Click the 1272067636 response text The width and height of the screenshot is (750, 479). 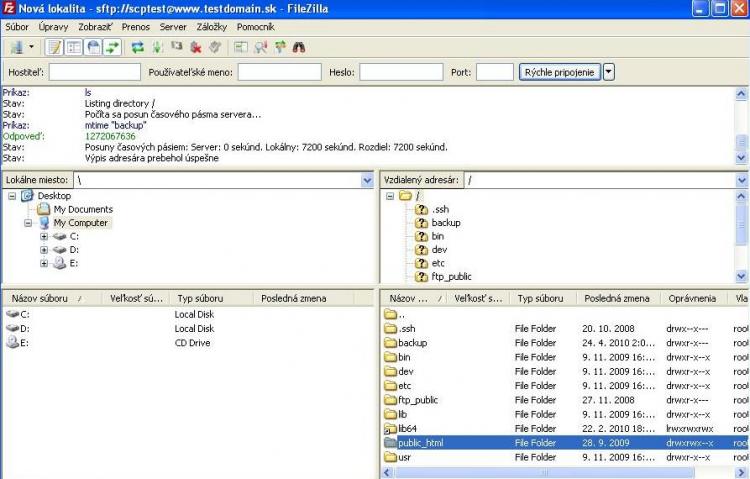click(110, 136)
